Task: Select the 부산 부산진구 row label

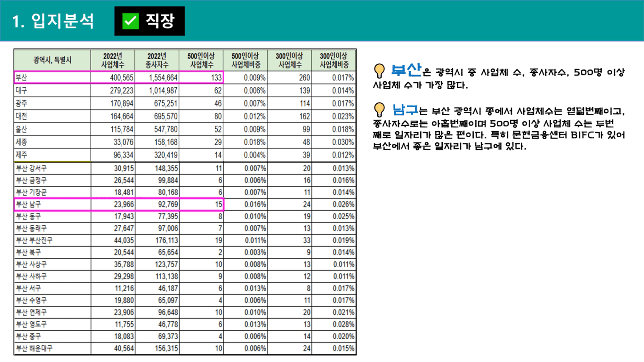Action: (34, 240)
